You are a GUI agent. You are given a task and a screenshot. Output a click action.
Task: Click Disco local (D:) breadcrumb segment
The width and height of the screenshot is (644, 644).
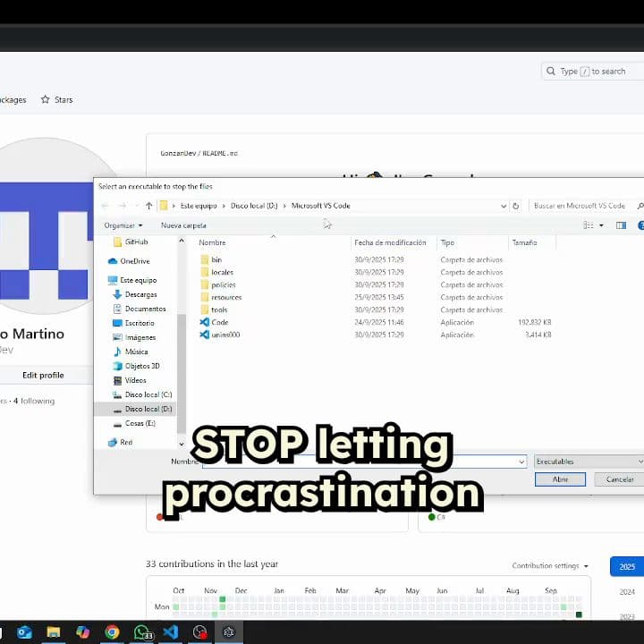point(254,206)
